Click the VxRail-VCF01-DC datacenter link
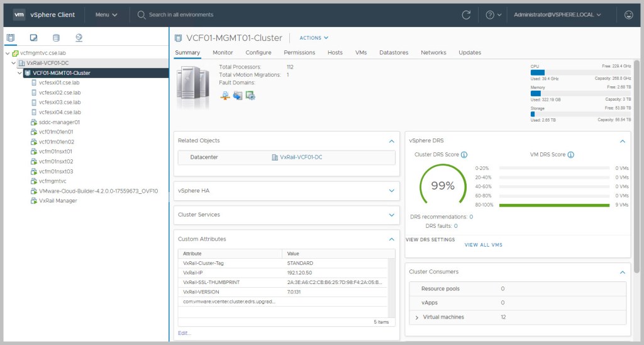Image resolution: width=644 pixels, height=345 pixels. pos(301,157)
